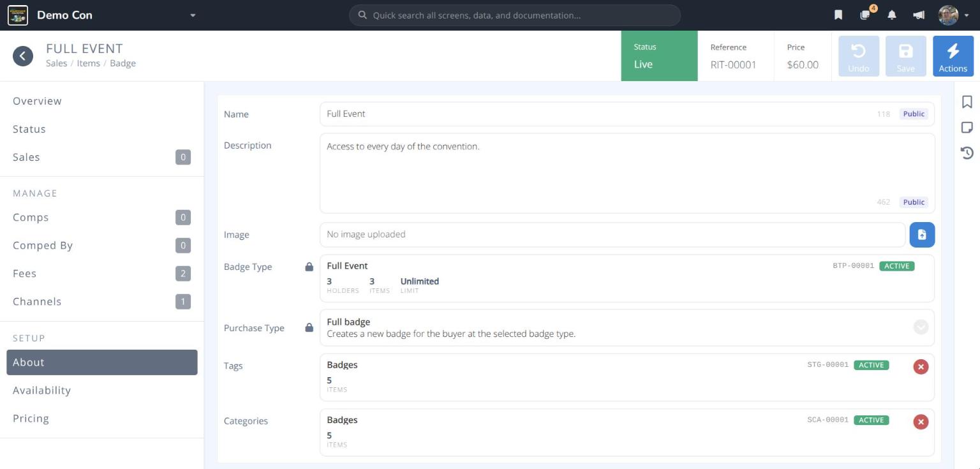The image size is (980, 469).
Task: Click the back arrow beside FULL EVENT
Action: [23, 56]
